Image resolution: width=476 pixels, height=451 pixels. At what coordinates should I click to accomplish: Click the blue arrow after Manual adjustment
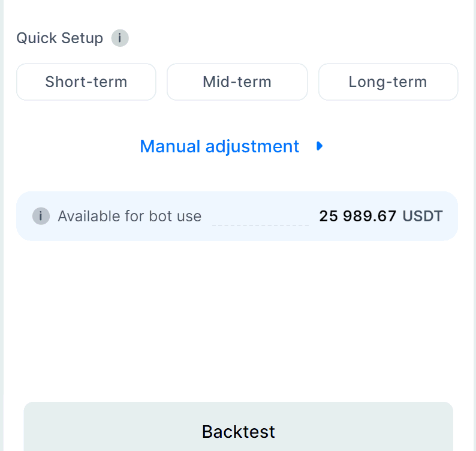point(320,146)
